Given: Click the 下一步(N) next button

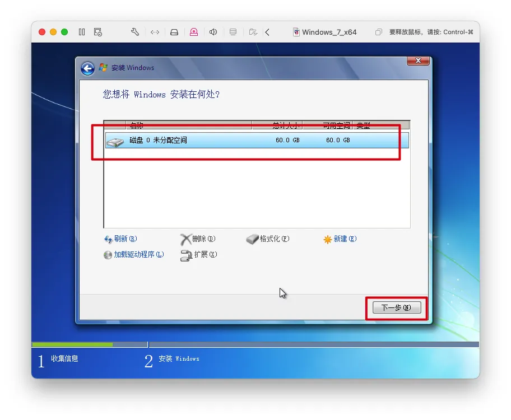Looking at the screenshot, I should pyautogui.click(x=397, y=307).
